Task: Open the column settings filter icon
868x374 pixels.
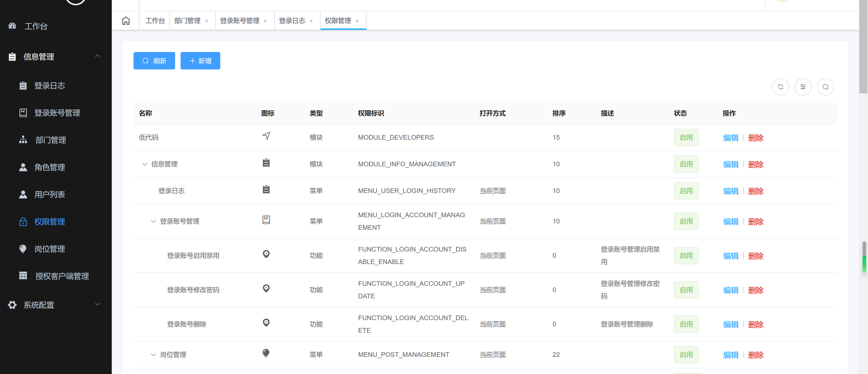Action: point(803,87)
